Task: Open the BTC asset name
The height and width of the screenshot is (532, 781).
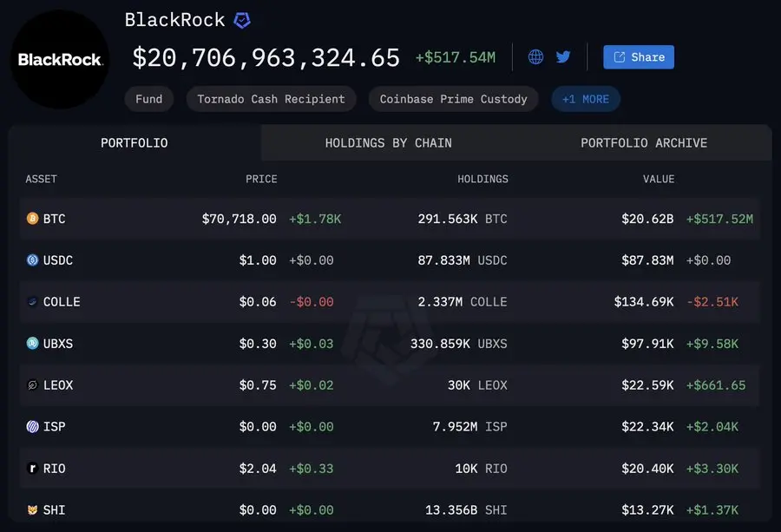Action: pos(55,219)
